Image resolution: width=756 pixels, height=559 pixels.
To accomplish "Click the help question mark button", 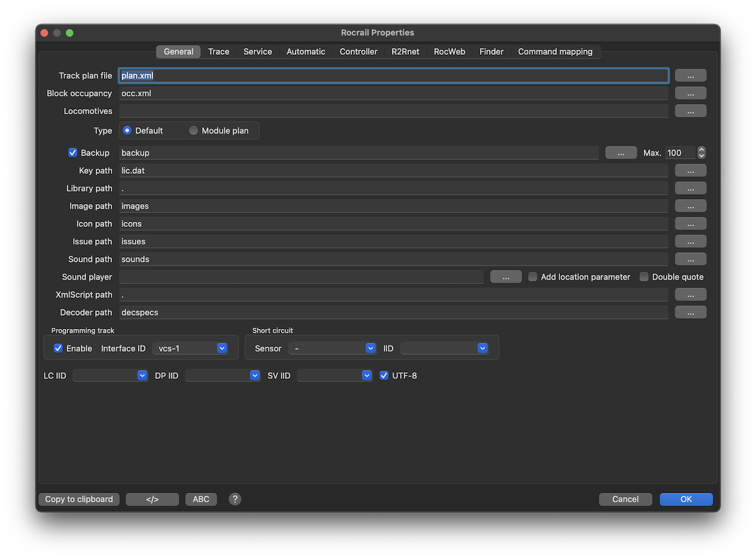I will click(235, 499).
